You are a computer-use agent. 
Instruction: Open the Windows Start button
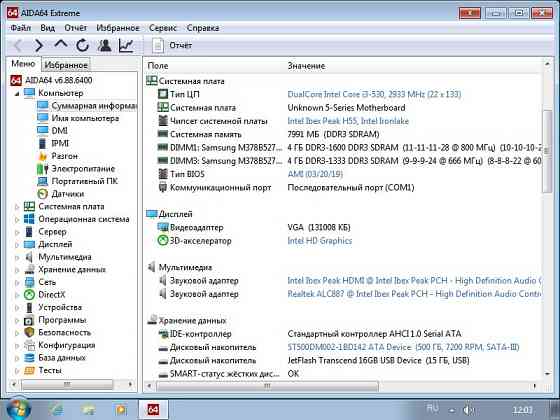(x=18, y=409)
